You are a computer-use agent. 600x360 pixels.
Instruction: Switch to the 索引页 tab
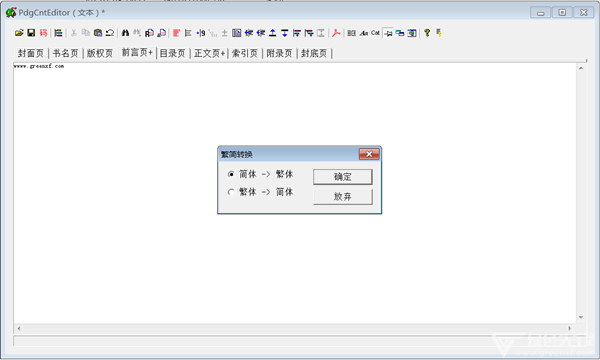[245, 53]
